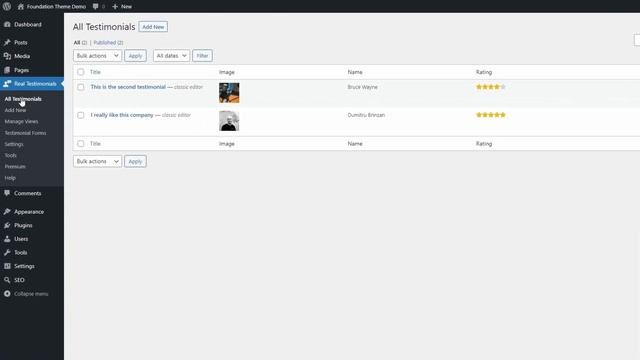The width and height of the screenshot is (640, 360).
Task: Select all testimonials with header checkbox
Action: click(81, 72)
